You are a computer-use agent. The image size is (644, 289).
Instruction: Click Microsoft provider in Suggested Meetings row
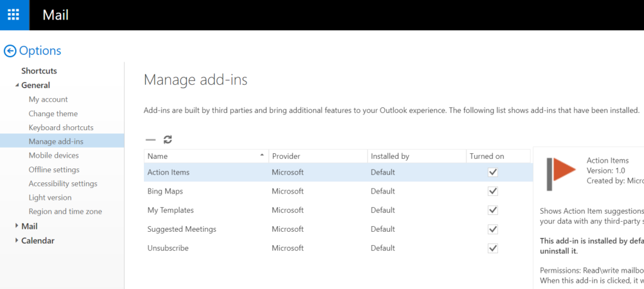[287, 229]
